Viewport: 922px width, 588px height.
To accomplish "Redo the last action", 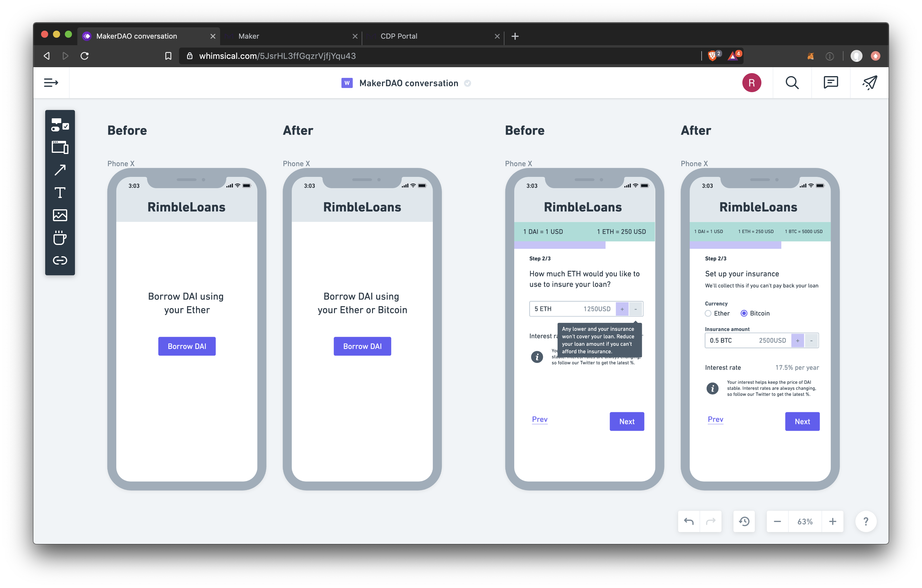I will [x=711, y=521].
